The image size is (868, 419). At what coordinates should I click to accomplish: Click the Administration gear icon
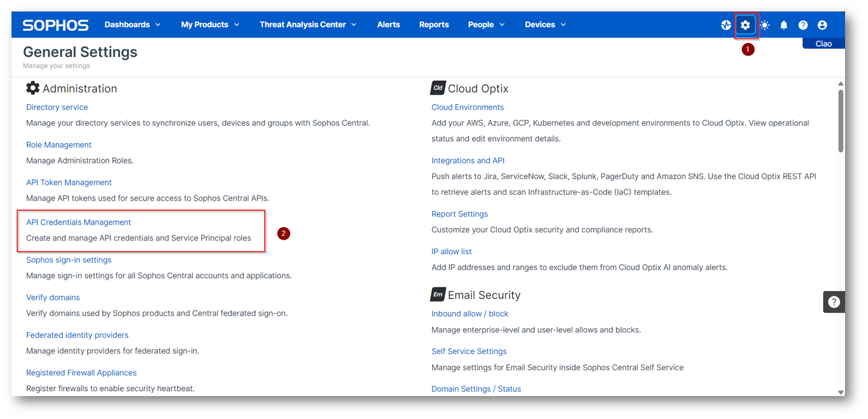[33, 88]
